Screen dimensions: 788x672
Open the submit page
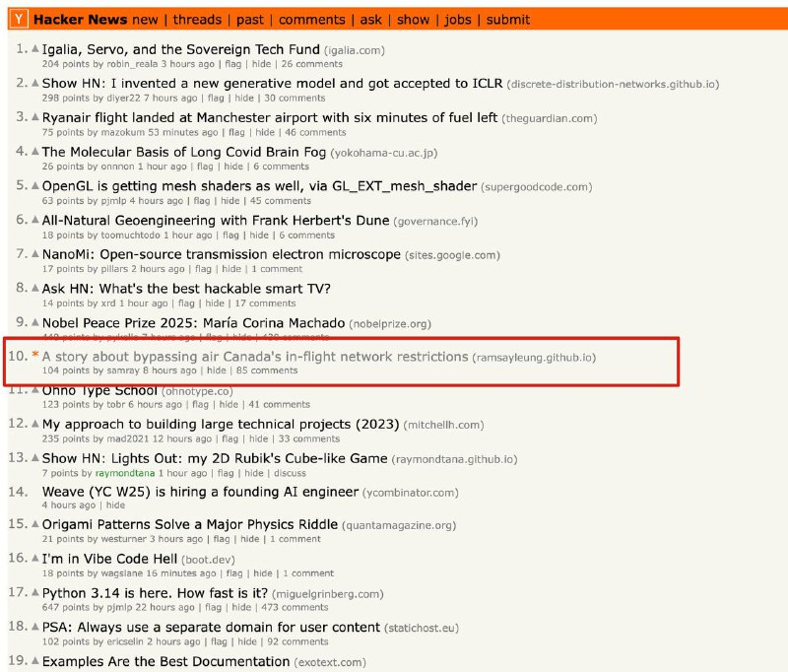(x=508, y=20)
